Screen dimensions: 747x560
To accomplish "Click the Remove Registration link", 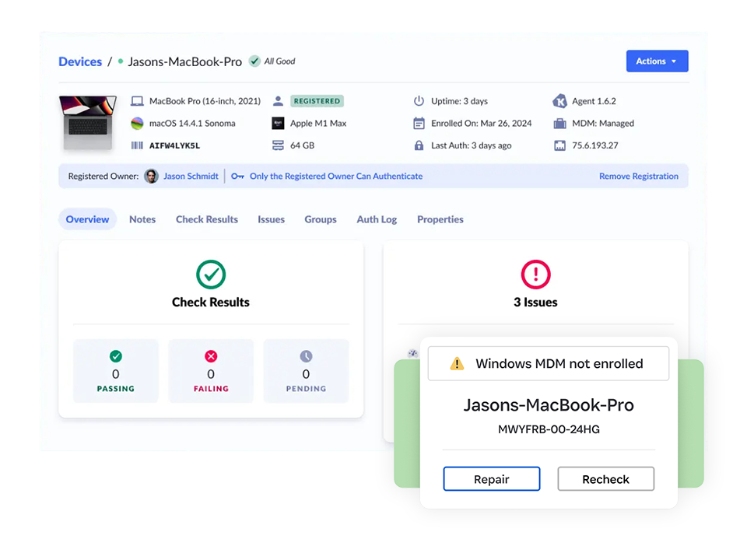I will 638,177.
